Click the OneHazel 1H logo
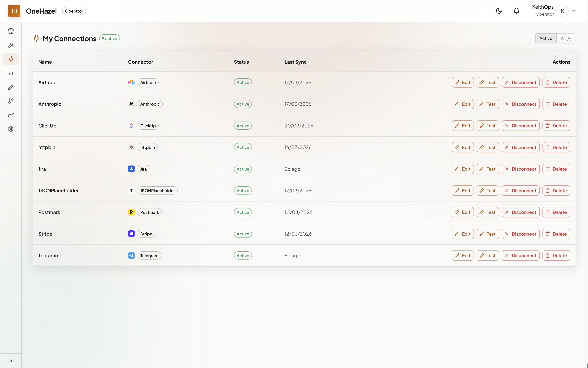The image size is (588, 368). (14, 11)
